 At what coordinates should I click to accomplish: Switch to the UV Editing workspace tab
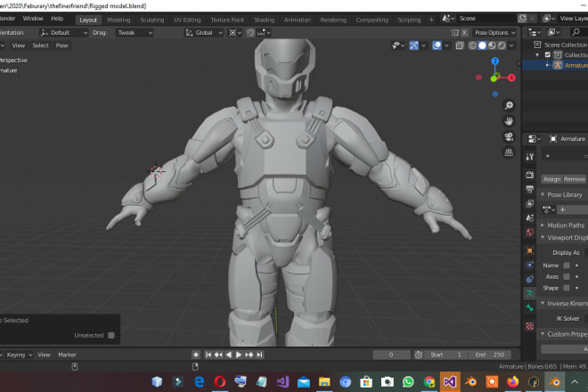(187, 20)
